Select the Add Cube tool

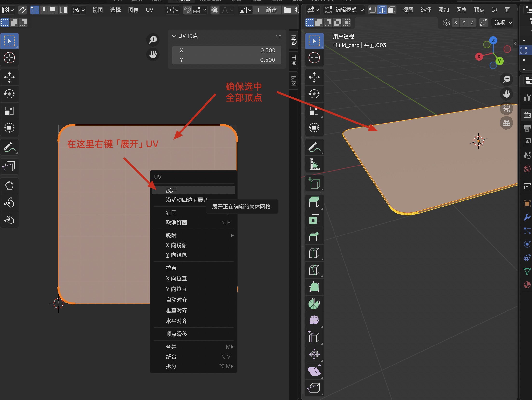(314, 183)
